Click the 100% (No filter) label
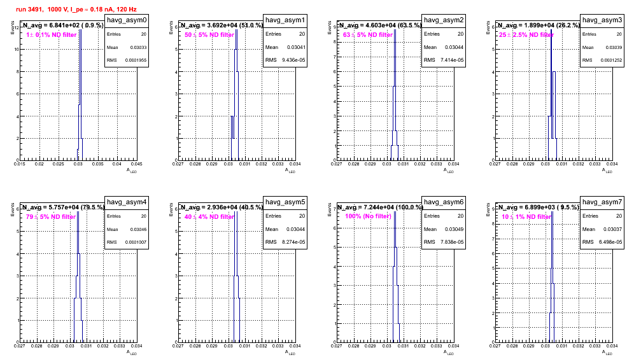Viewport: 634px width, 364px height. (x=369, y=216)
